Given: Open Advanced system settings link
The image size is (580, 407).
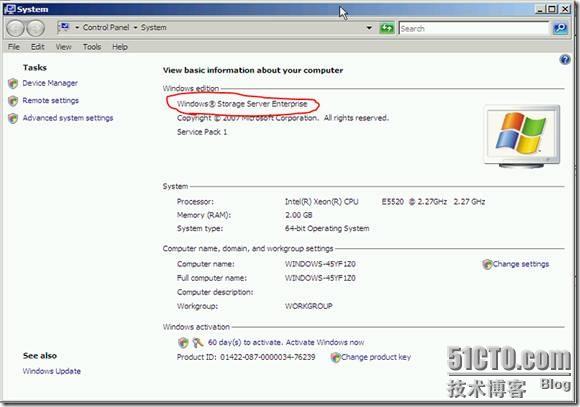Looking at the screenshot, I should (x=68, y=118).
